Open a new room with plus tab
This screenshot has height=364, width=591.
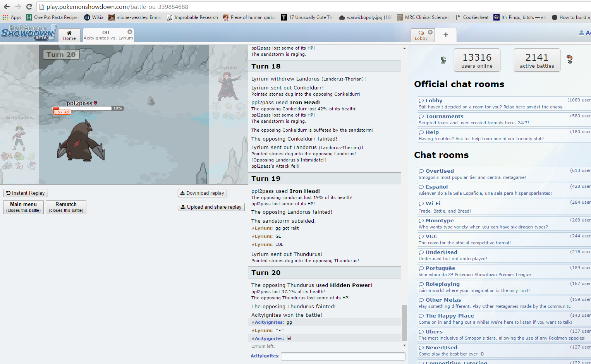pos(446,35)
